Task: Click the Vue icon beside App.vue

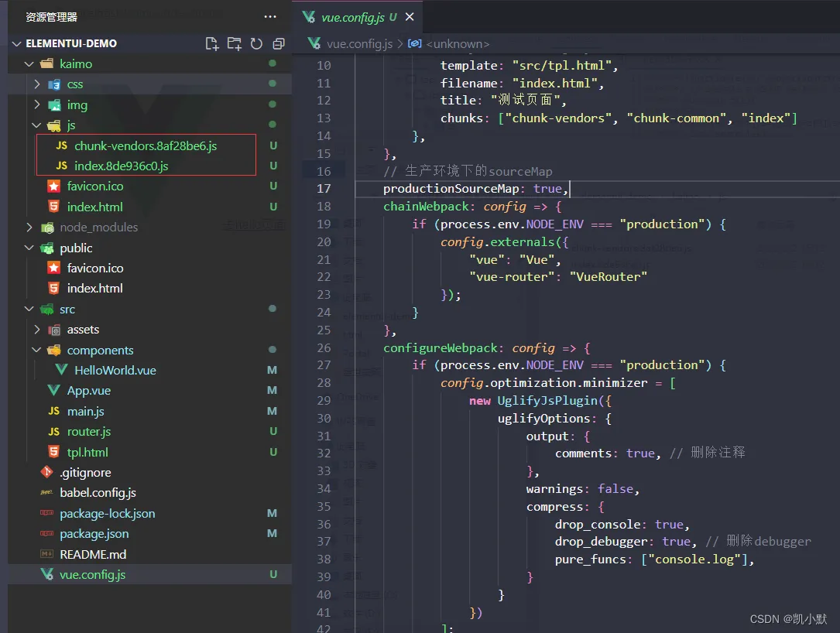Action: [53, 391]
